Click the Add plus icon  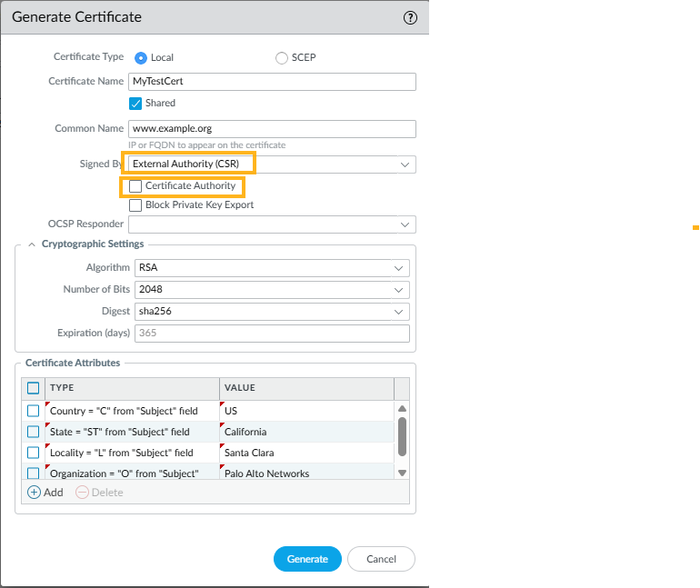[35, 492]
